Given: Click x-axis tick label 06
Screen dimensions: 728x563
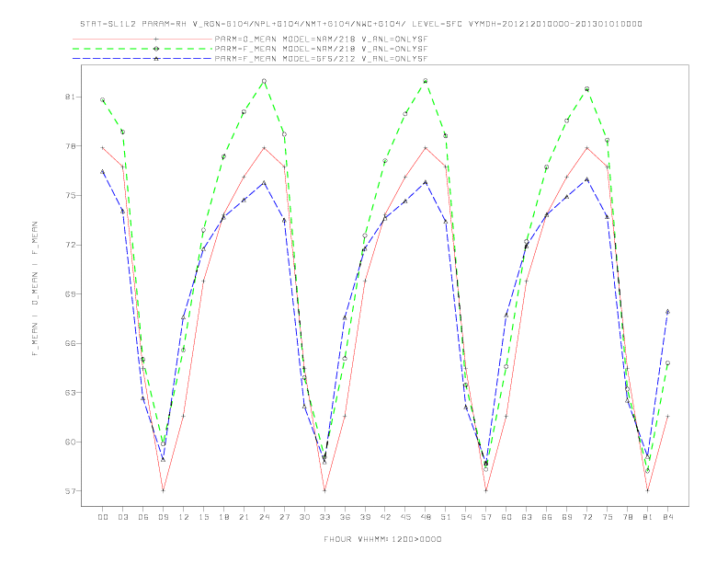Looking at the screenshot, I should [143, 517].
